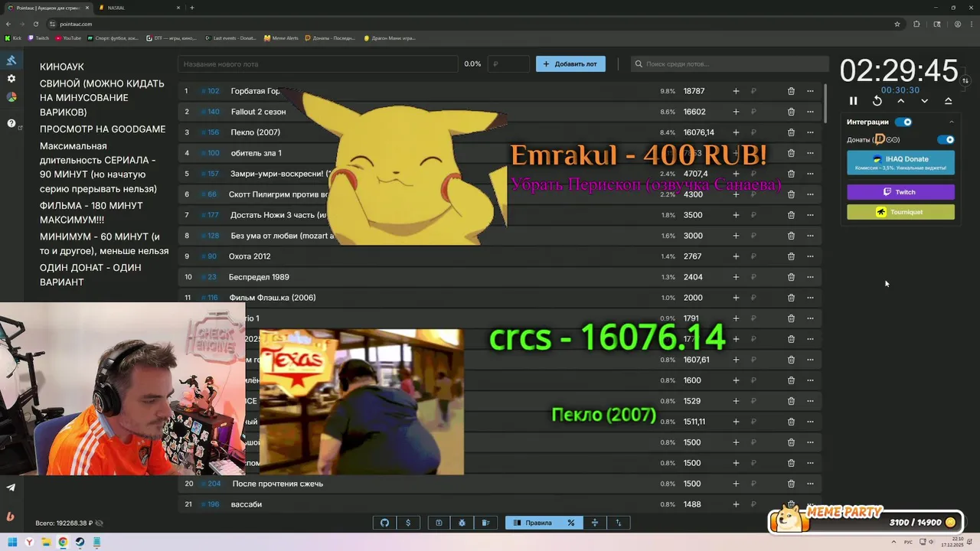The width and height of the screenshot is (980, 551).
Task: Click the swap arrows next to timer
Action: (x=965, y=80)
